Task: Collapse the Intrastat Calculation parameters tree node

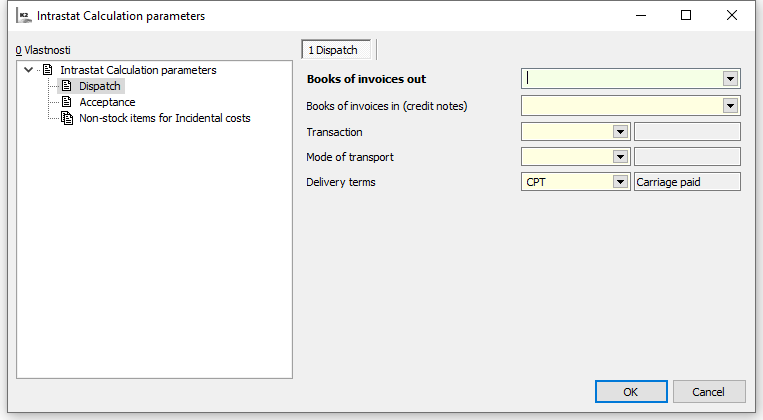Action: [28, 70]
